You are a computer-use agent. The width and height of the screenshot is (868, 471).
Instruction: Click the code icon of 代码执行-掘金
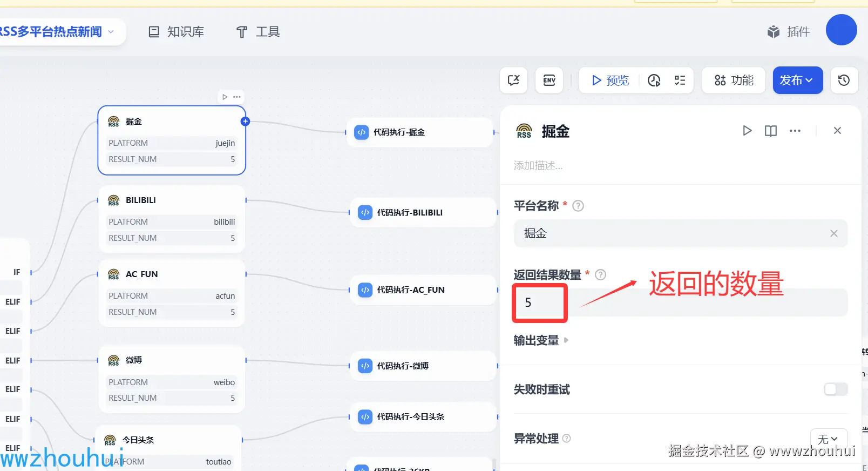point(362,132)
